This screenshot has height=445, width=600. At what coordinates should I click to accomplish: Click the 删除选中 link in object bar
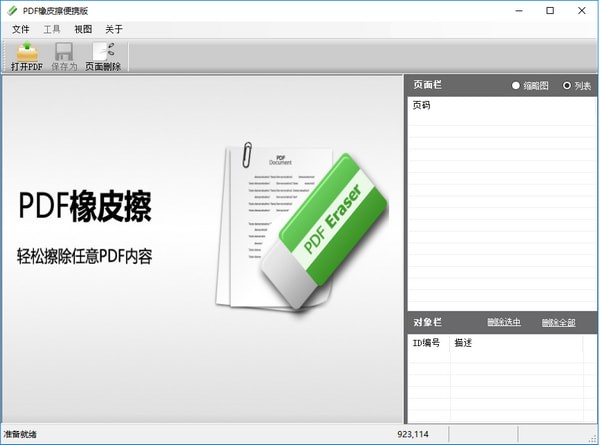[x=504, y=322]
